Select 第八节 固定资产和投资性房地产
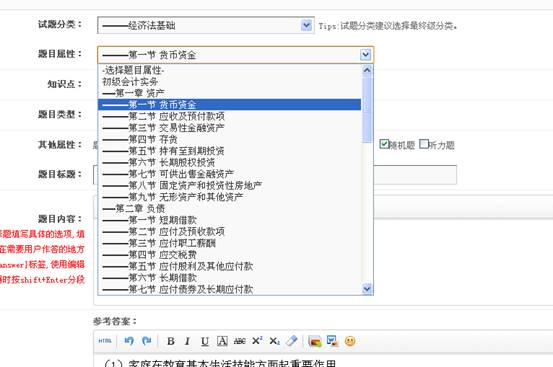This screenshot has width=553, height=367. (x=230, y=185)
